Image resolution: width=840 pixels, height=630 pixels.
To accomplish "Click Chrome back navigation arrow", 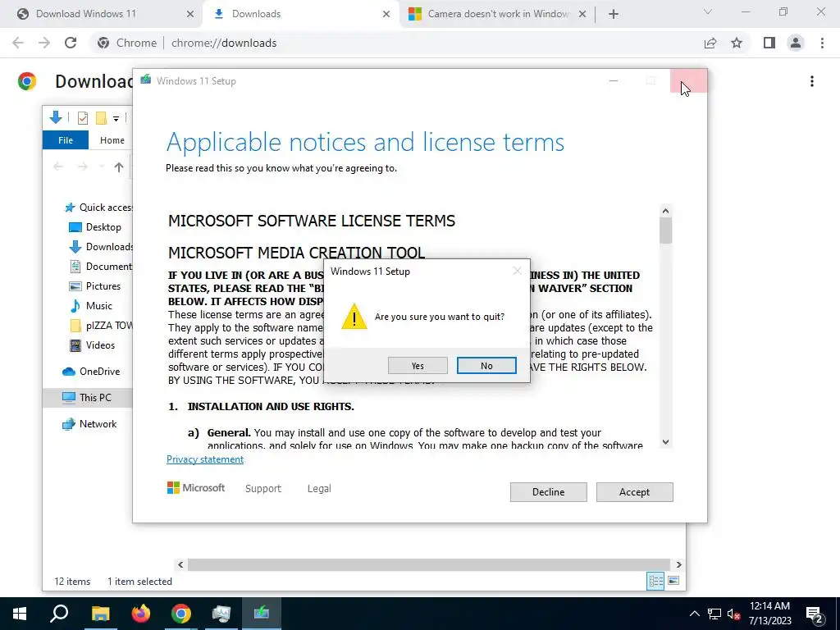I will 18,43.
